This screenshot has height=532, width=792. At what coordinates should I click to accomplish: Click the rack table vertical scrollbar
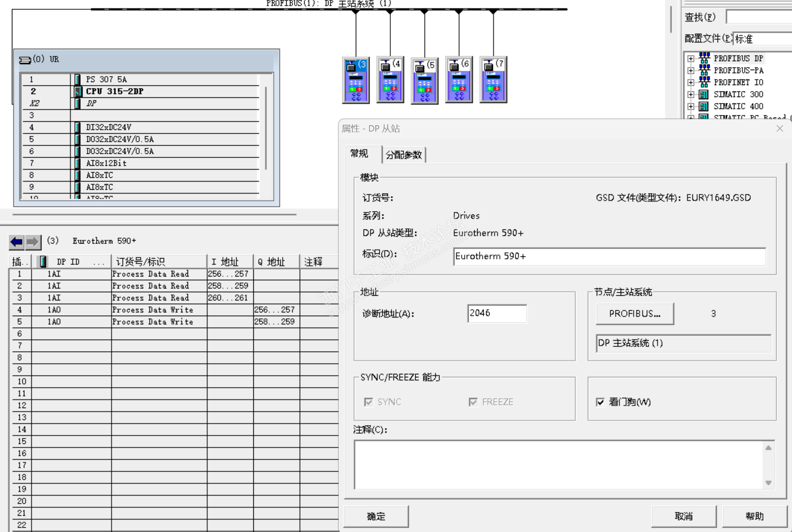click(266, 128)
